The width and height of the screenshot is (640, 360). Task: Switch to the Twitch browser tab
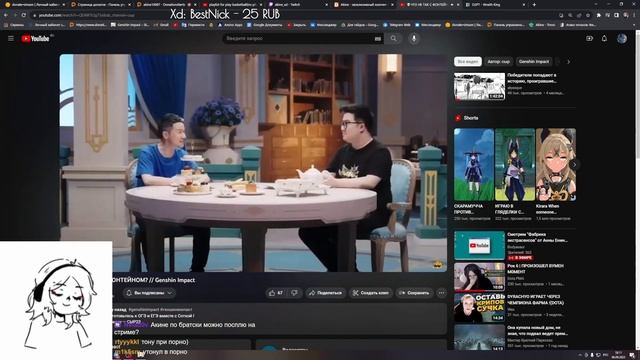(x=298, y=4)
